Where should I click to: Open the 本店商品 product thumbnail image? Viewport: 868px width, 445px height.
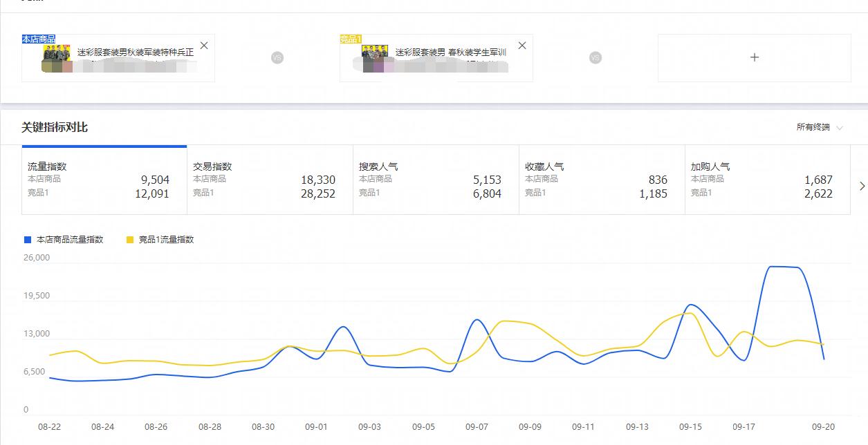(x=57, y=53)
